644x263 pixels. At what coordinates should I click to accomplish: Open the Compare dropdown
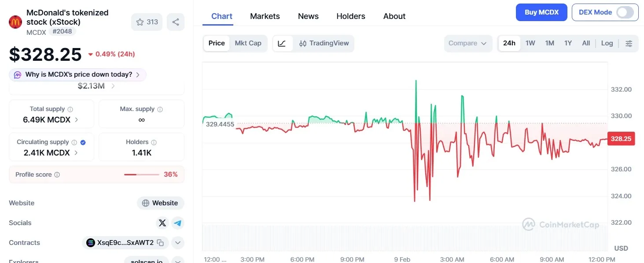467,43
